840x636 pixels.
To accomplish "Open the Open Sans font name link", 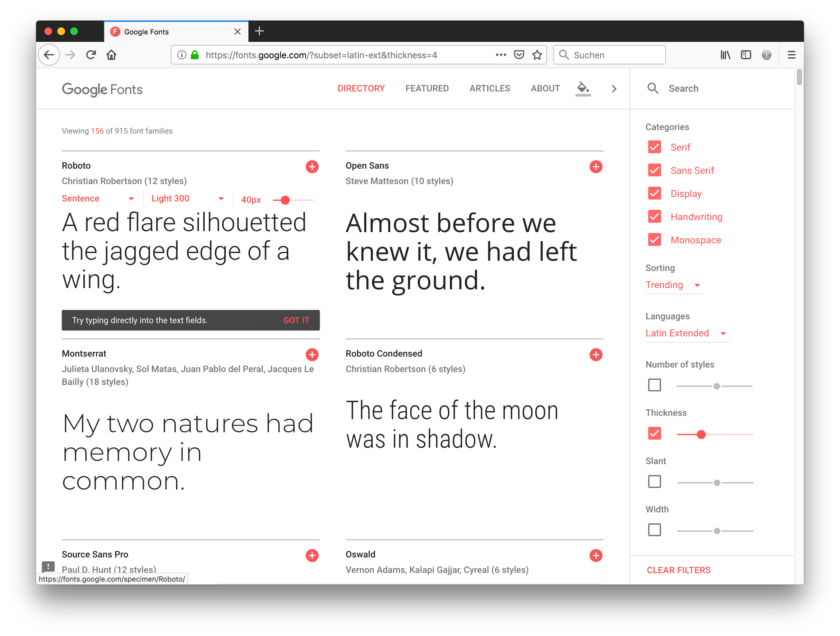I will click(x=367, y=165).
